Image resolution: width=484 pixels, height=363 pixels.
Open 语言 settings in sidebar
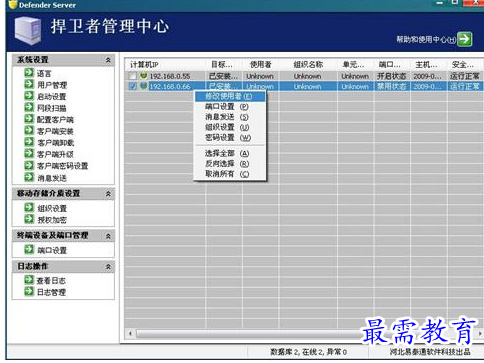[x=44, y=73]
